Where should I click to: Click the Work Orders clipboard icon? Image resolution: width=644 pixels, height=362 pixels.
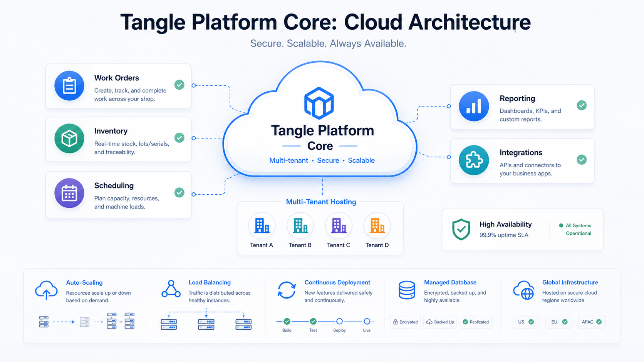pos(69,86)
